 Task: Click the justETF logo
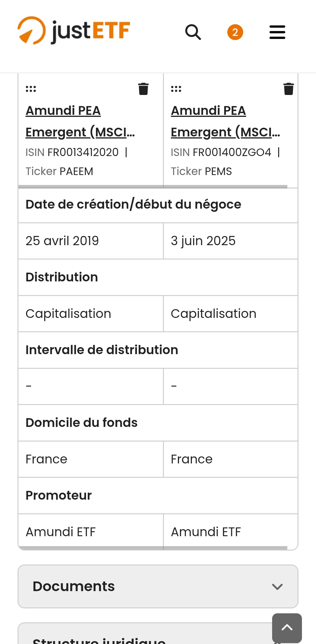(74, 31)
